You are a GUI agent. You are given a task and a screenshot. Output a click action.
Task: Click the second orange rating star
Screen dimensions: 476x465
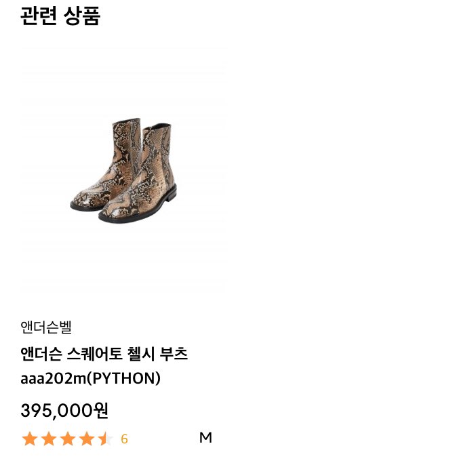(49, 439)
